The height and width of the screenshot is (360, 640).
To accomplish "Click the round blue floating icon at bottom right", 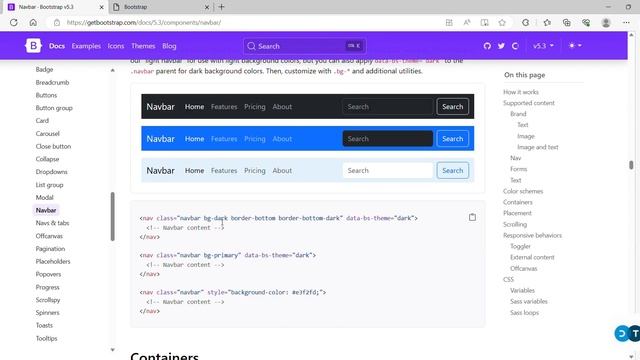I will pos(622,333).
